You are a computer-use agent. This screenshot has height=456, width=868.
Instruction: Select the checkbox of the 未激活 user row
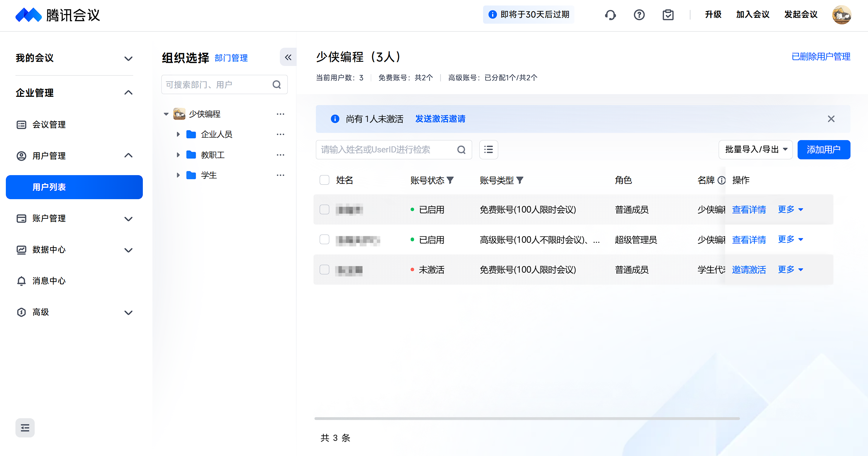pyautogui.click(x=324, y=270)
